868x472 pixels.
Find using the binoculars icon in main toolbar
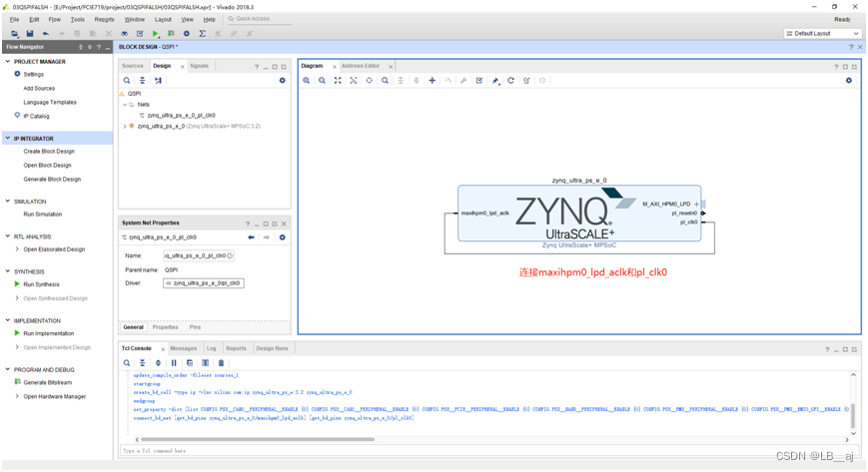click(125, 34)
